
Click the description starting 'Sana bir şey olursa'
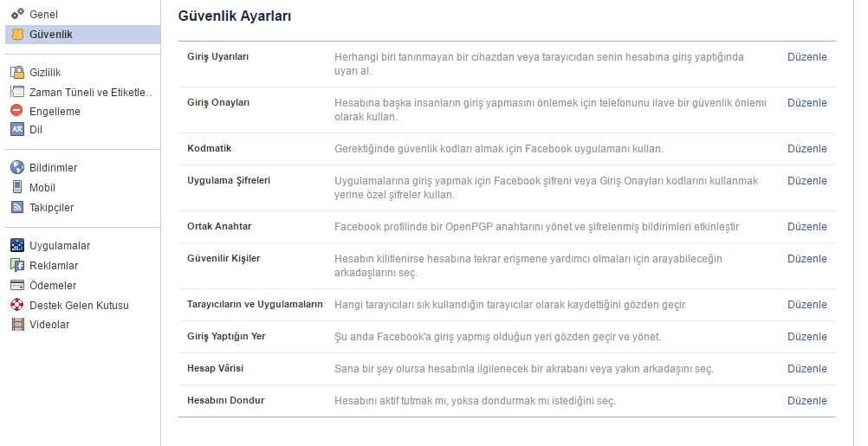pos(524,369)
